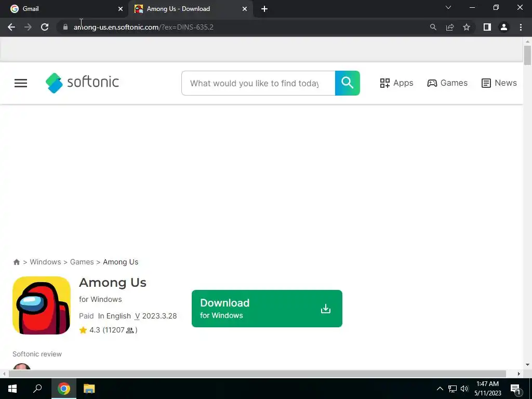The height and width of the screenshot is (399, 532).
Task: Open the Apps section
Action: (x=396, y=83)
